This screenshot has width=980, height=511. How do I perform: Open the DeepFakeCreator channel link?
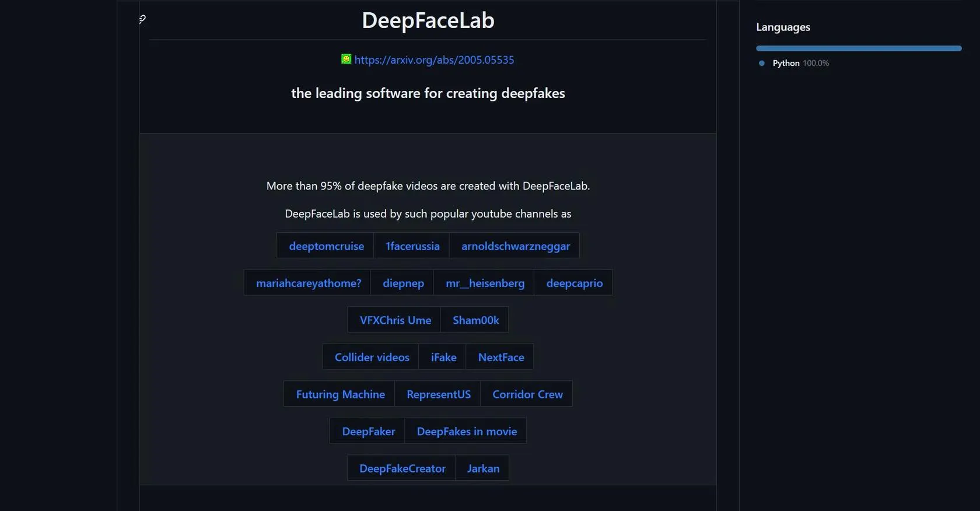click(402, 468)
